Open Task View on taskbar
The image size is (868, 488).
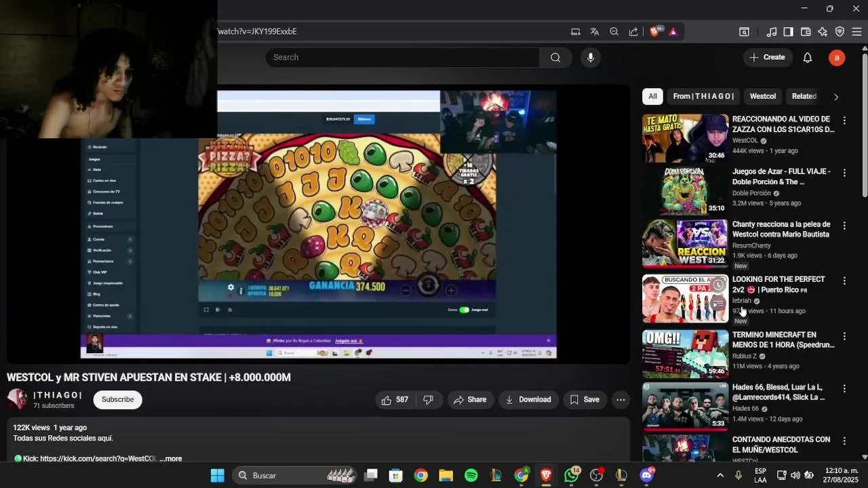click(x=371, y=476)
